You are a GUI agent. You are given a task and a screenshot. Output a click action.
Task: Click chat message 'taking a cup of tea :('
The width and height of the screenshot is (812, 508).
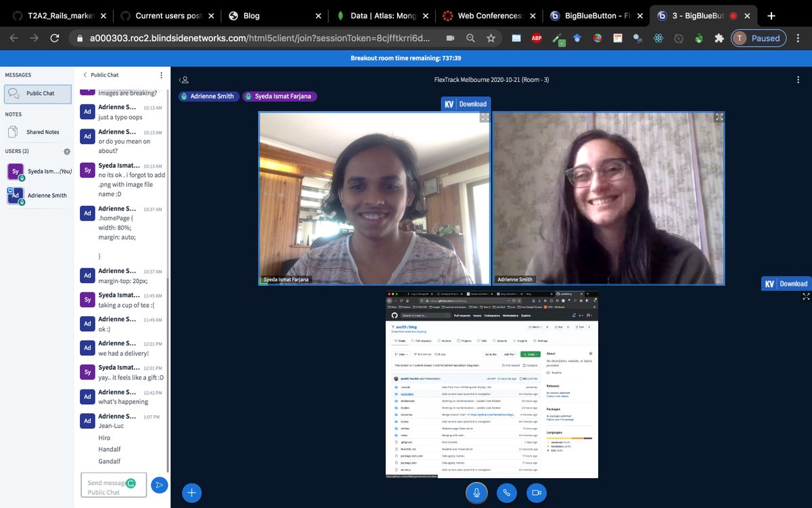(127, 305)
